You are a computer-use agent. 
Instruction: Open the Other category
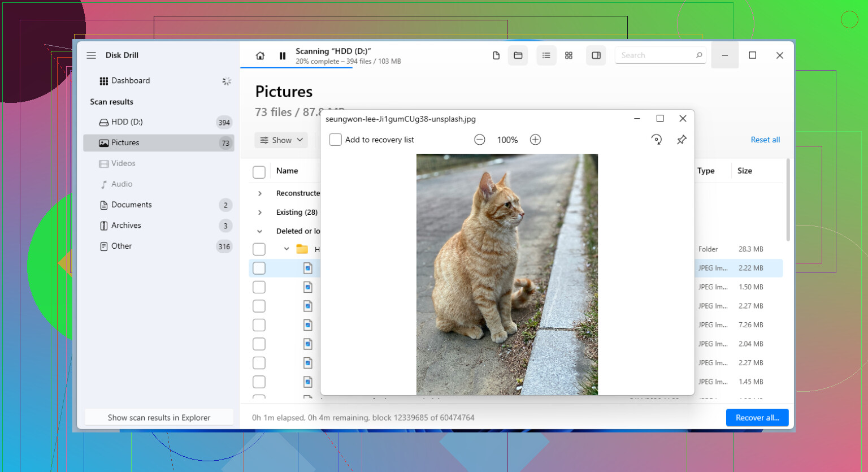[159, 246]
